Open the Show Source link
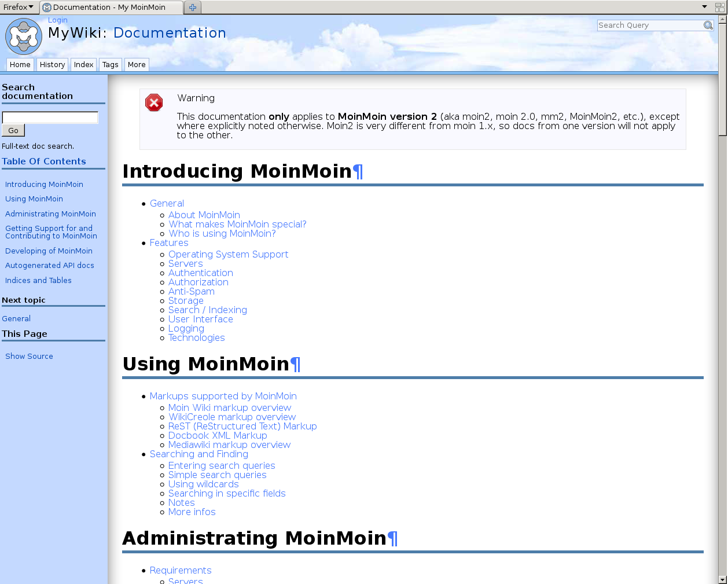The width and height of the screenshot is (728, 584). coord(29,357)
